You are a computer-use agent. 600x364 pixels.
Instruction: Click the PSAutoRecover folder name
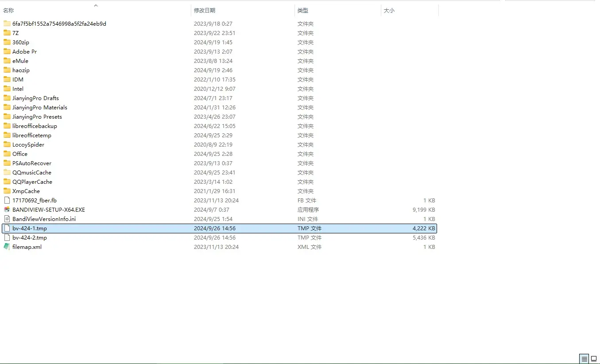[32, 163]
